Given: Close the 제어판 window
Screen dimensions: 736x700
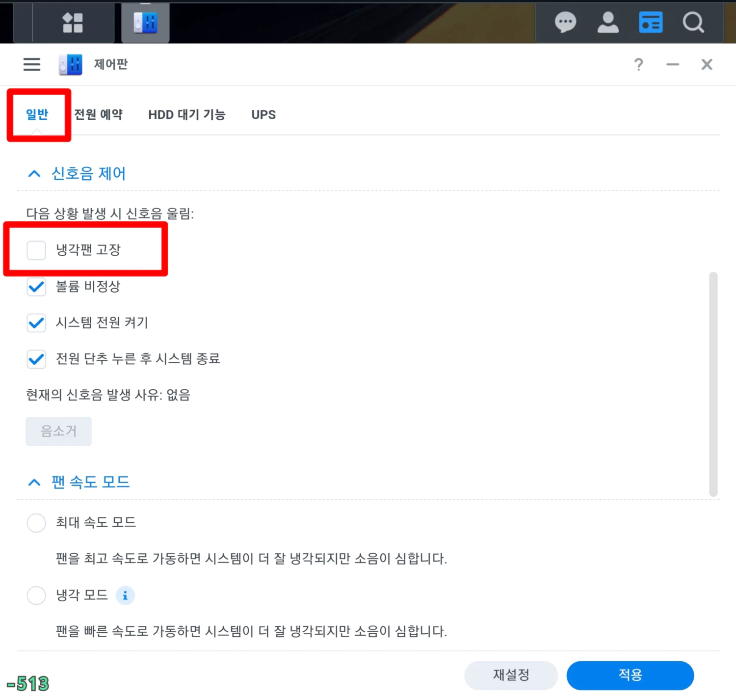Looking at the screenshot, I should [x=707, y=64].
